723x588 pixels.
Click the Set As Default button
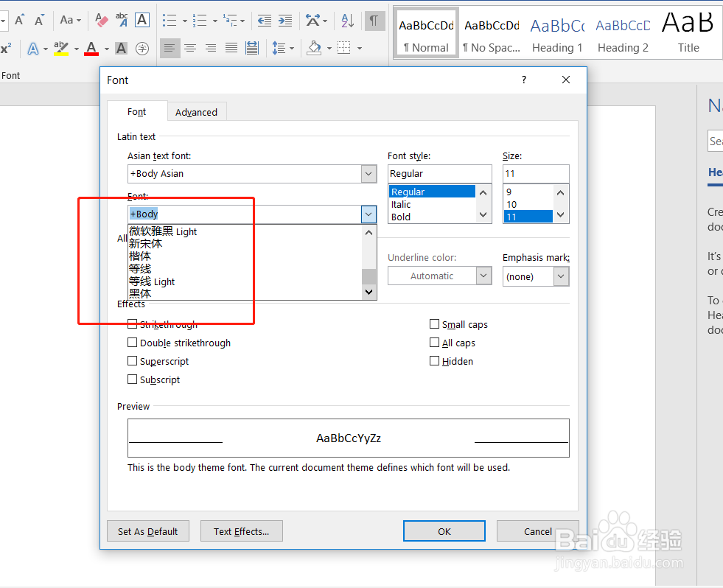tap(147, 531)
